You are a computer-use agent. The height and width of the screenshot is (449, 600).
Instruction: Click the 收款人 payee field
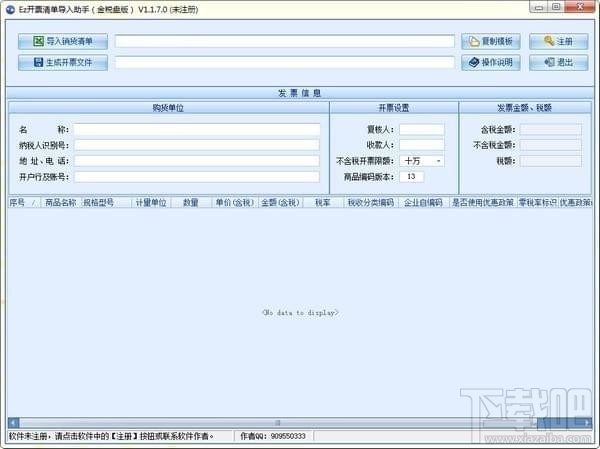[x=422, y=145]
